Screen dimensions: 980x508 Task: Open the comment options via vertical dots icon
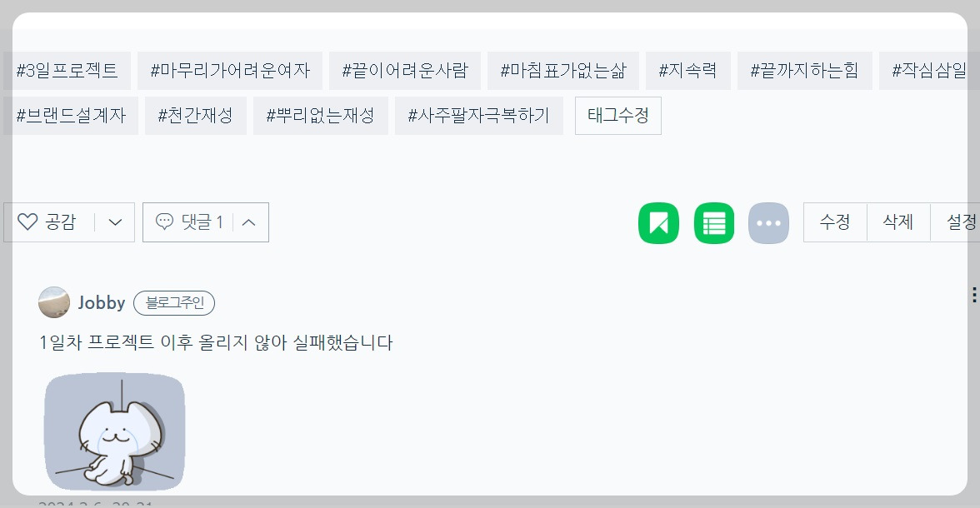(x=973, y=293)
